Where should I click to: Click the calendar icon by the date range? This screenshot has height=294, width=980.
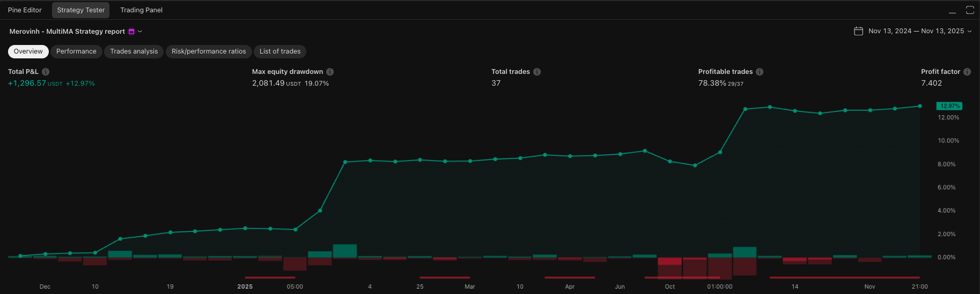pyautogui.click(x=858, y=31)
